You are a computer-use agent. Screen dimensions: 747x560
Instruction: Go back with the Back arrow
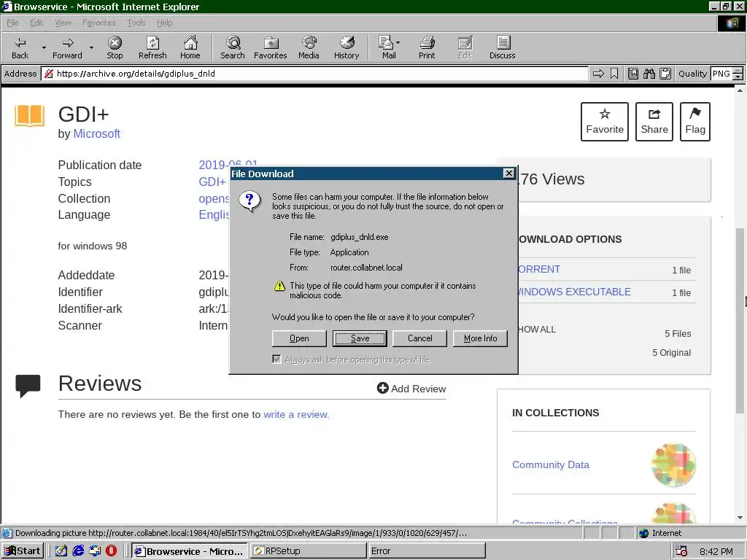[x=20, y=47]
